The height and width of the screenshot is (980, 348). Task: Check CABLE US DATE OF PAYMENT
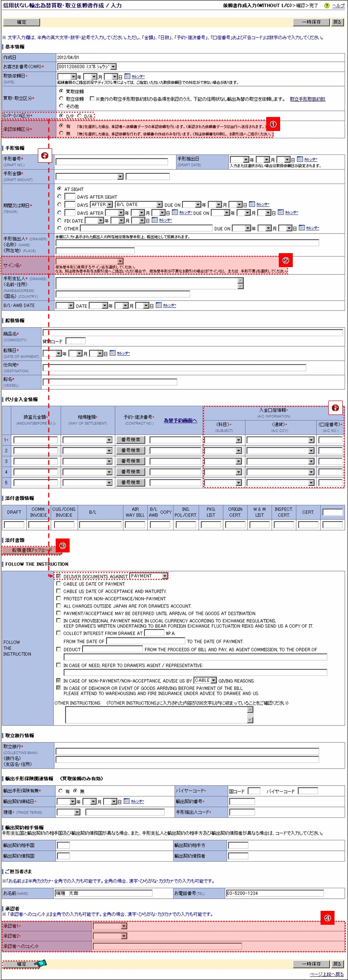pyautogui.click(x=59, y=584)
